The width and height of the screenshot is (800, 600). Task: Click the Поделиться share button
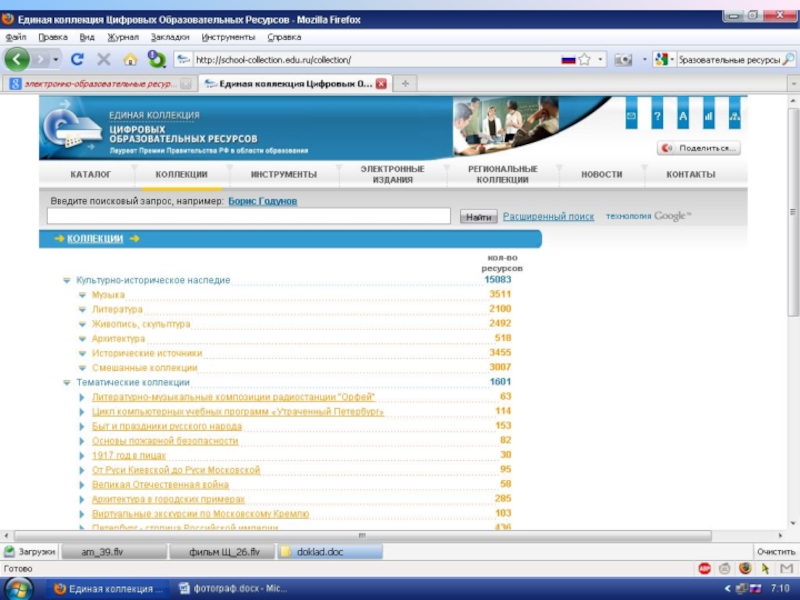click(699, 148)
